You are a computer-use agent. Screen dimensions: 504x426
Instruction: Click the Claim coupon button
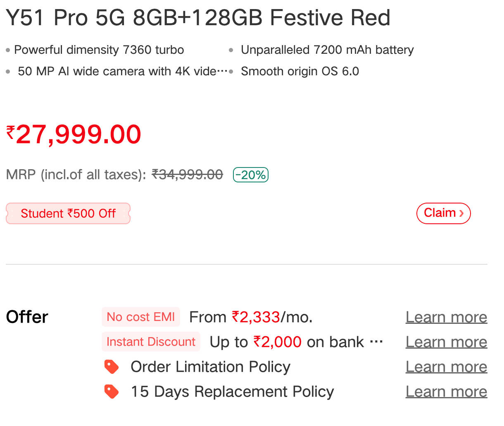pos(443,213)
